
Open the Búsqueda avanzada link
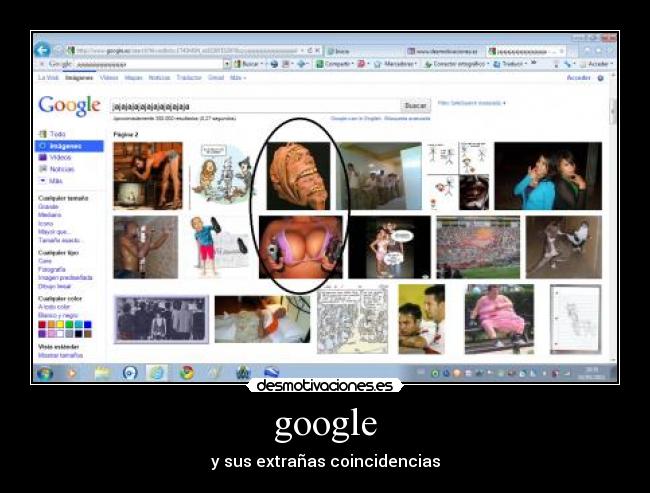[407, 119]
